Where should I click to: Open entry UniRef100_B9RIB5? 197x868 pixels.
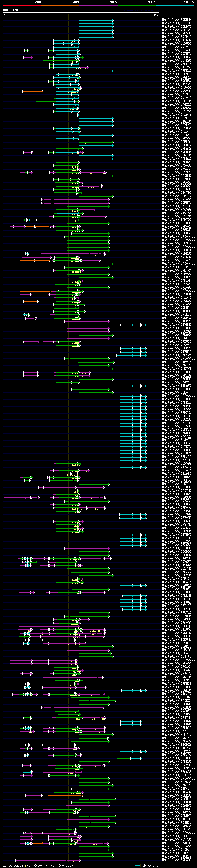pos(177,101)
